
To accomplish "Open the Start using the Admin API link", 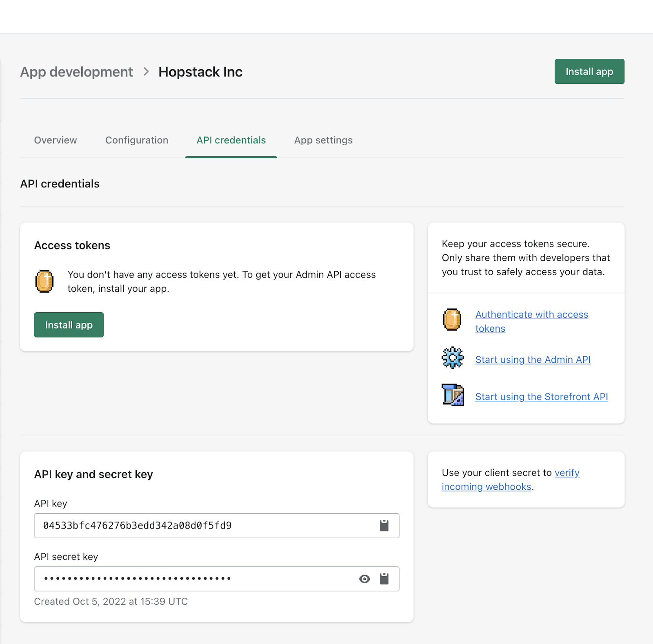I will pyautogui.click(x=533, y=360).
